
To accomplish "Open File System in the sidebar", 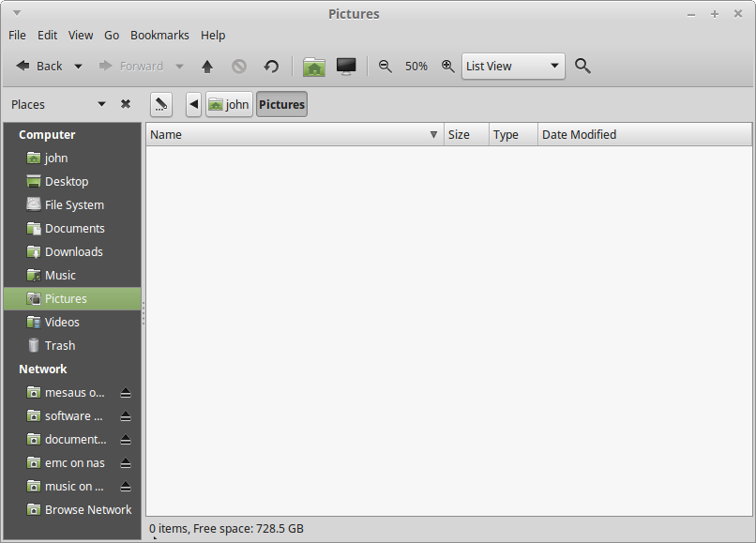I will (x=72, y=205).
